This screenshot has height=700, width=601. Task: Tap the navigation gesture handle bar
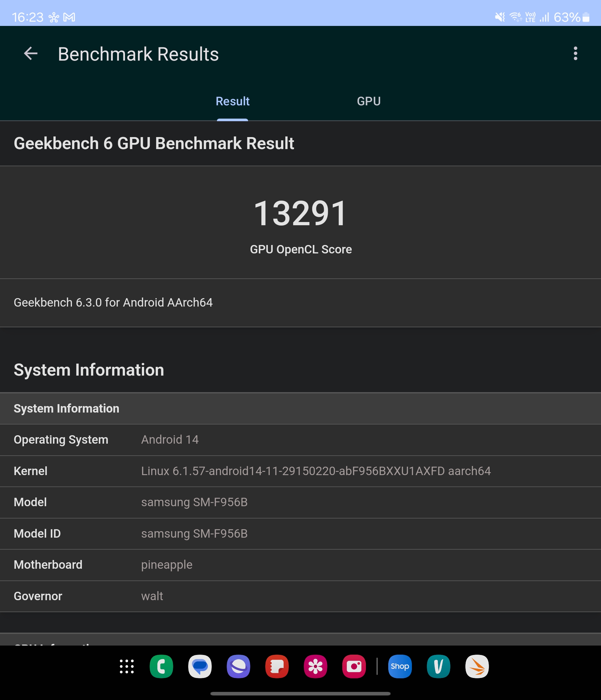click(x=300, y=694)
